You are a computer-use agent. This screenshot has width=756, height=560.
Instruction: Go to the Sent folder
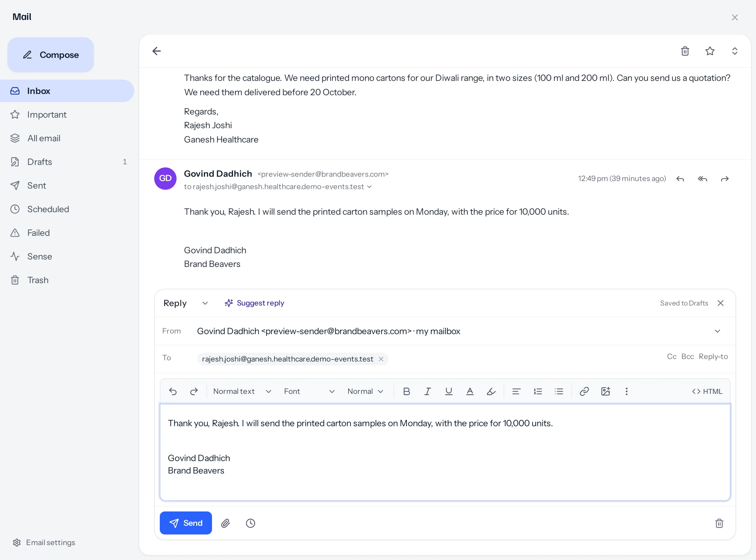click(x=67, y=185)
